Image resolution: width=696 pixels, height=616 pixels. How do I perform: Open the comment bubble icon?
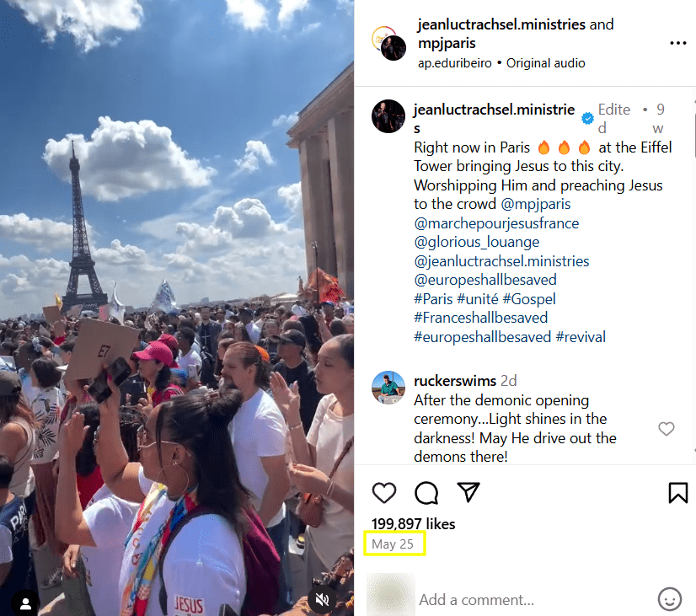point(426,493)
